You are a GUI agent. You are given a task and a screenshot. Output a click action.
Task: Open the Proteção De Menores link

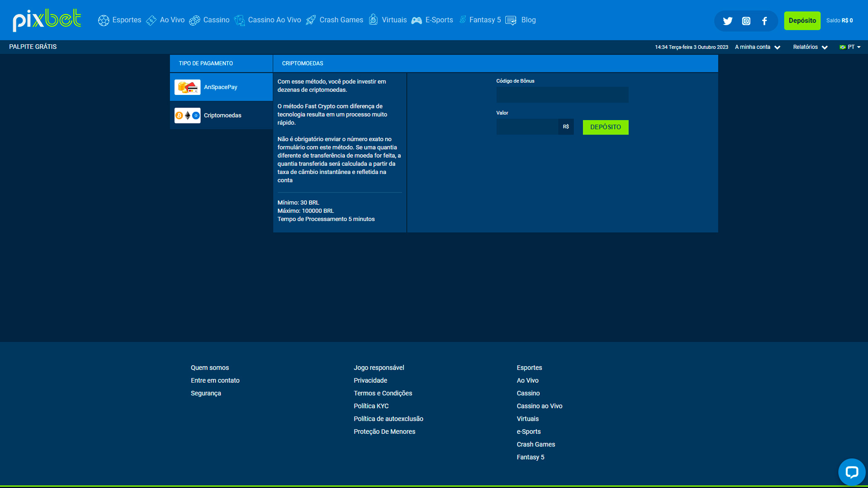click(x=384, y=432)
